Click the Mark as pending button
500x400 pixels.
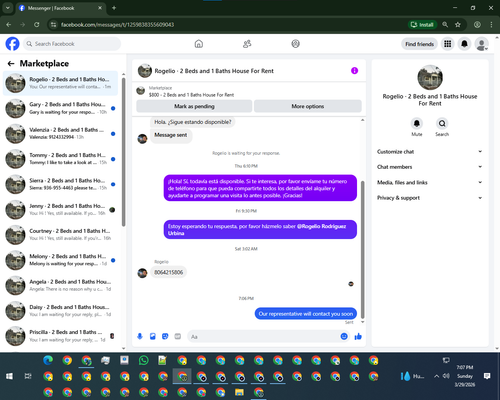tap(194, 106)
